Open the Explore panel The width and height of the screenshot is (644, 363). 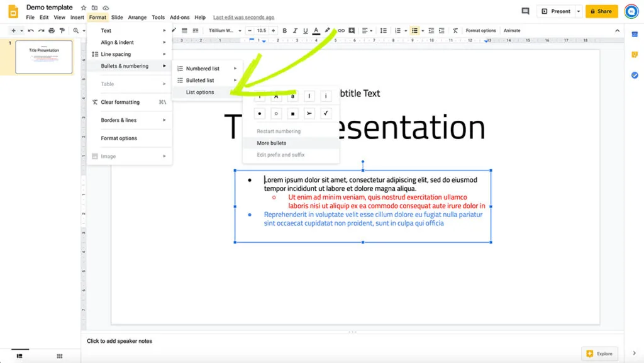599,354
